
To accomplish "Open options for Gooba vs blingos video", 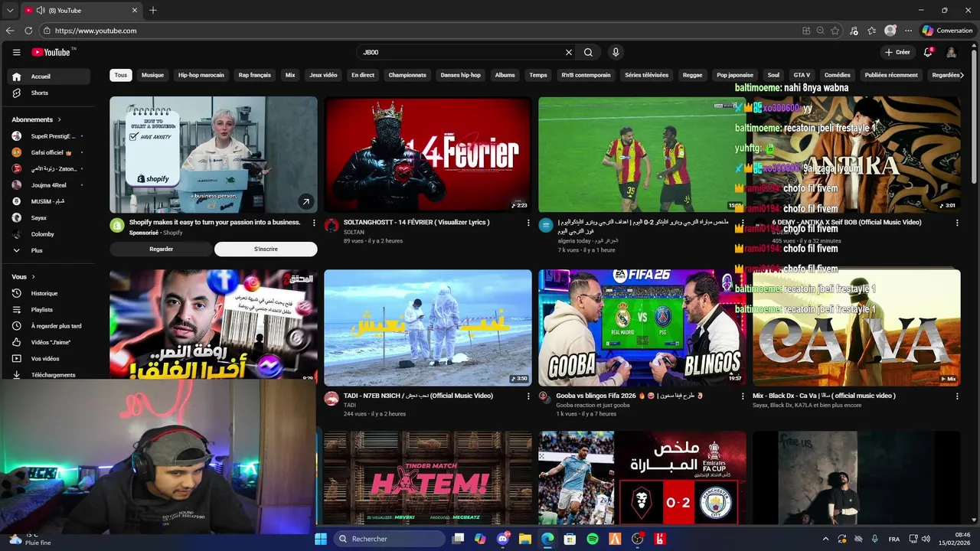I will (x=743, y=396).
